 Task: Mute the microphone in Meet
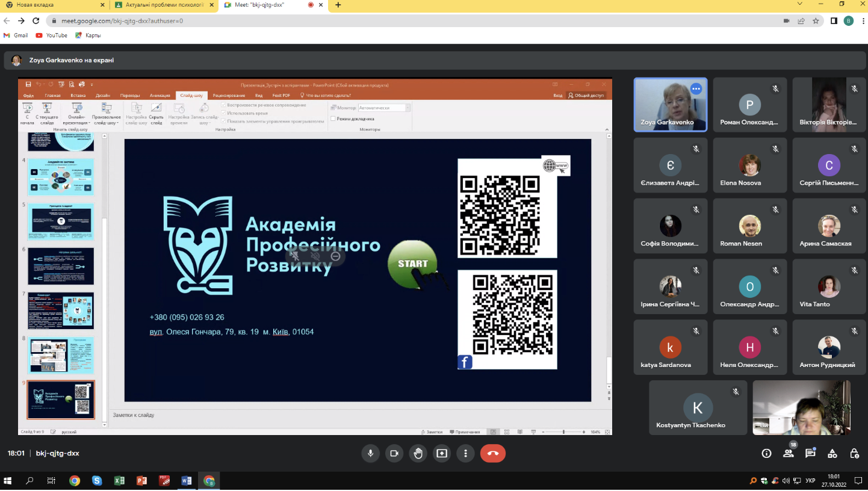tap(370, 453)
